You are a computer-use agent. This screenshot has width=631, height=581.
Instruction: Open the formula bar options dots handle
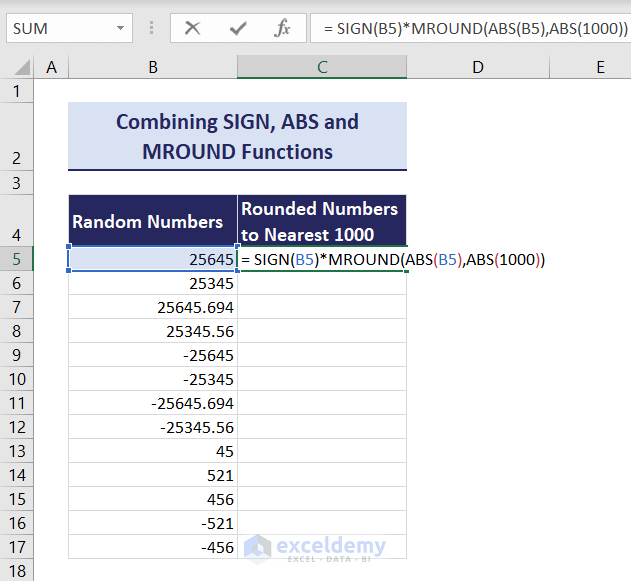coord(151,28)
